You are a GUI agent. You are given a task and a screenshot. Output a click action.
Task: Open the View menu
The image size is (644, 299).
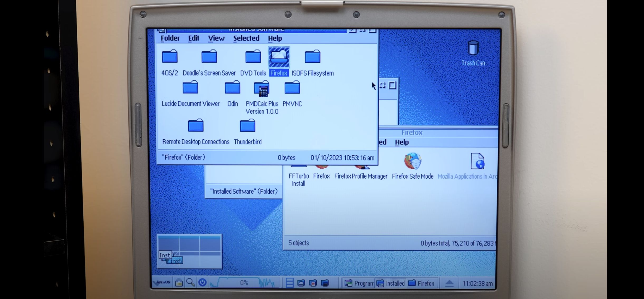pos(216,38)
